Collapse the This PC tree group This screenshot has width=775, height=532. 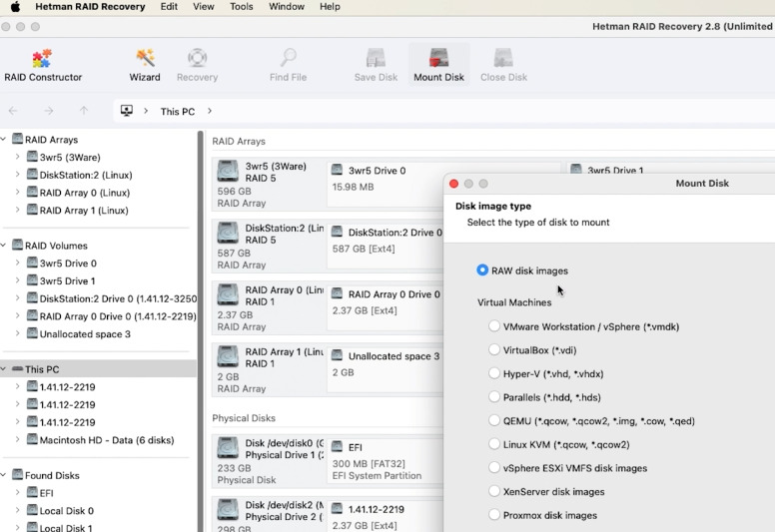point(3,369)
